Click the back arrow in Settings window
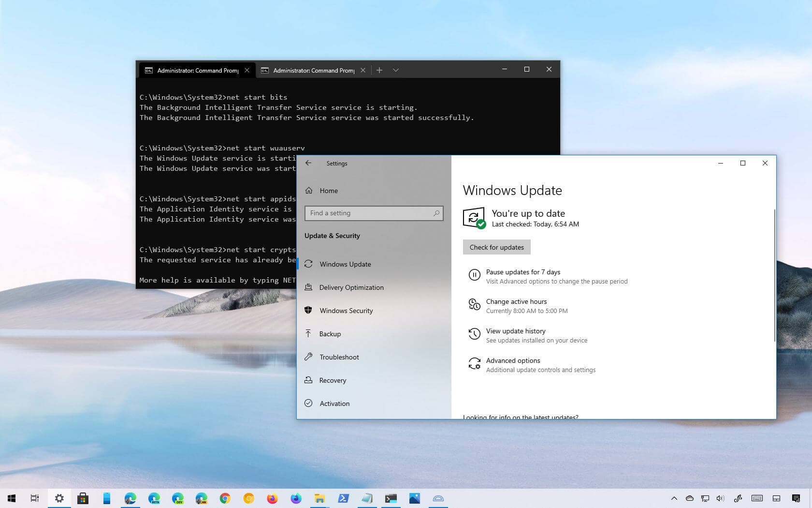Screen dimensions: 812x508 308,163
